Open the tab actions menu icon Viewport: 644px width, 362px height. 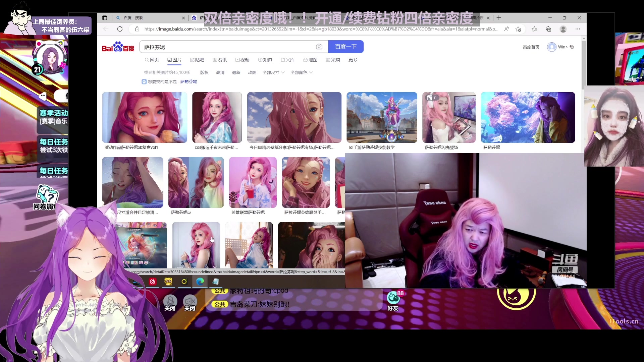(x=105, y=18)
